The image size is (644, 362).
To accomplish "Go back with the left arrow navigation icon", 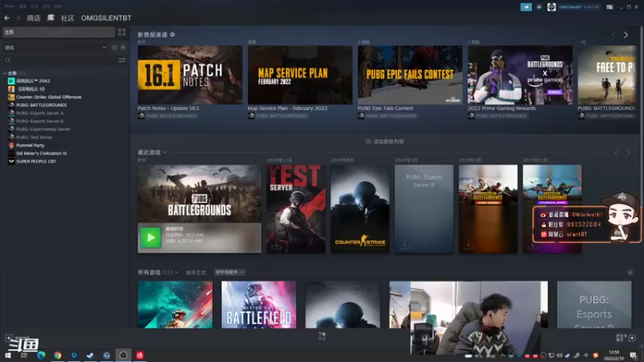I will (x=7, y=18).
